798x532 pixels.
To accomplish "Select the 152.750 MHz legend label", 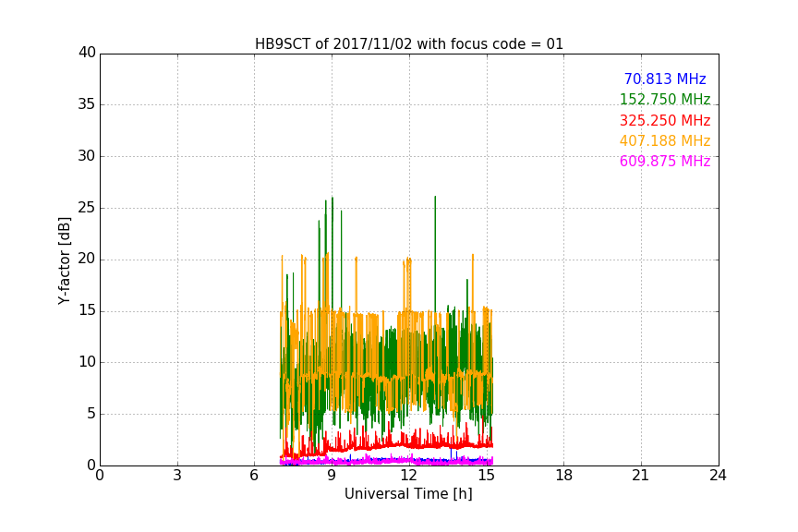I will coord(665,99).
